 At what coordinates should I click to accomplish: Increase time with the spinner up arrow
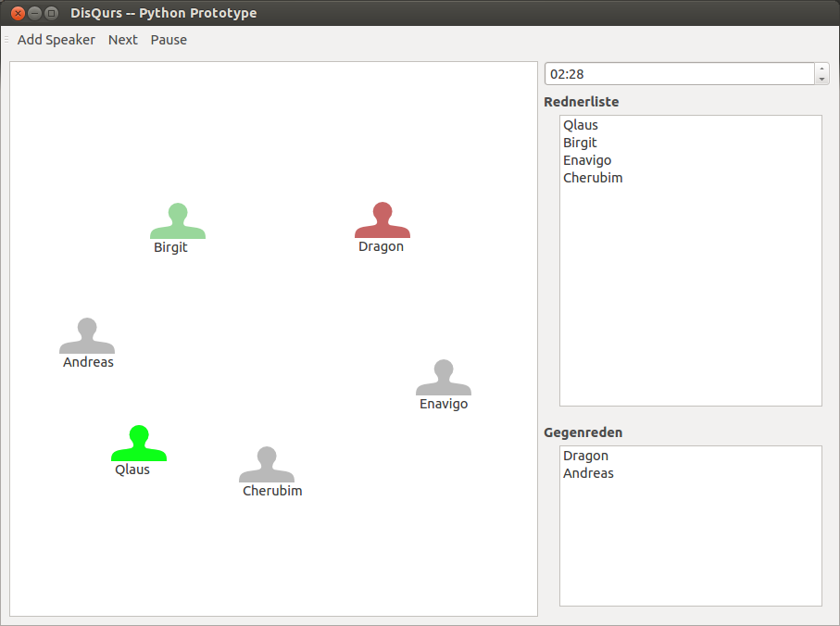(821, 69)
